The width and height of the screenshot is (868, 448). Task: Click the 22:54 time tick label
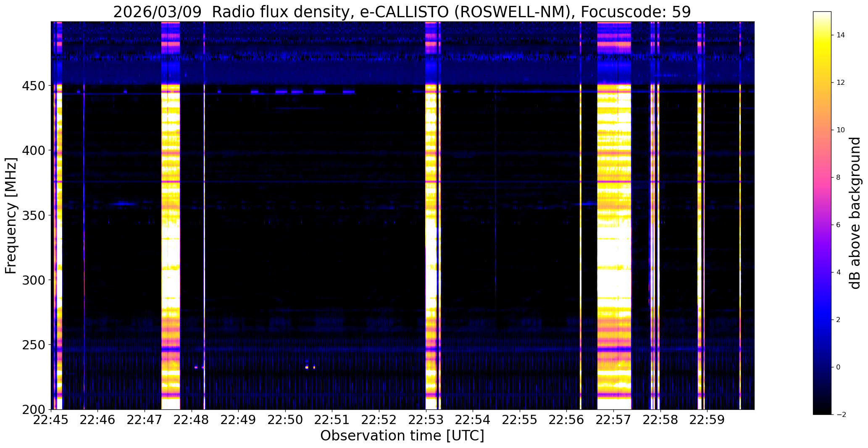473,420
